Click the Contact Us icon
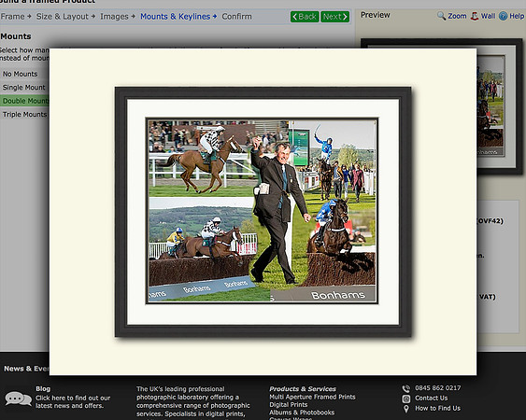 point(406,399)
